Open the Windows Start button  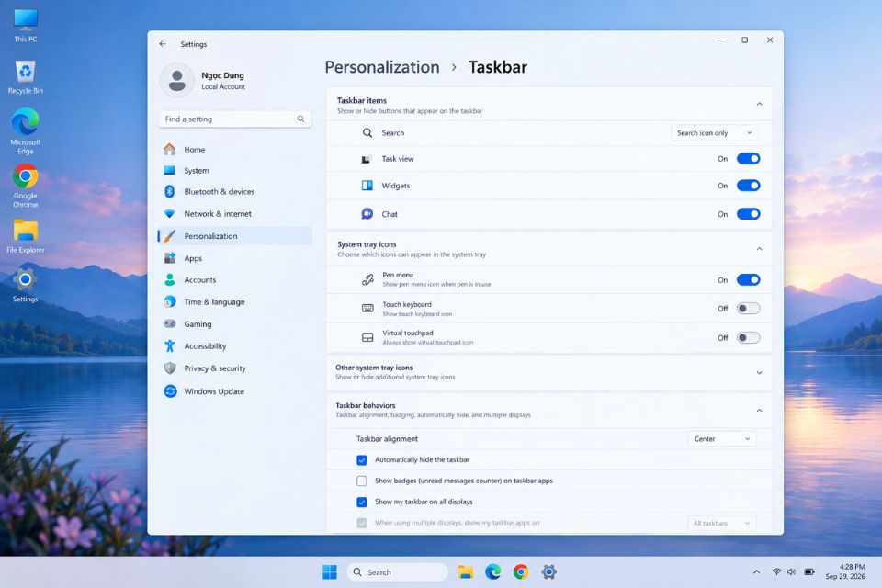pyautogui.click(x=330, y=572)
